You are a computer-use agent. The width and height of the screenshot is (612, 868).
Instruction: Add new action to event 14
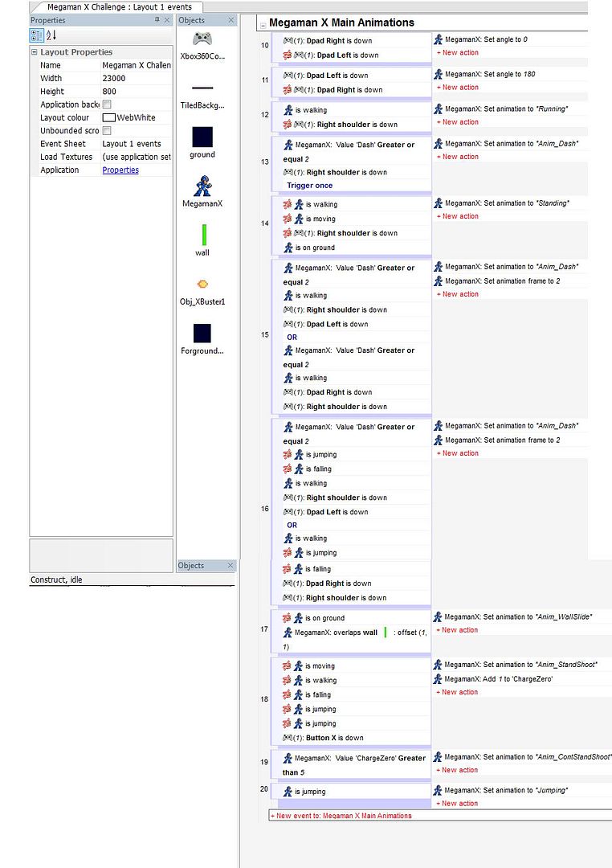[458, 216]
